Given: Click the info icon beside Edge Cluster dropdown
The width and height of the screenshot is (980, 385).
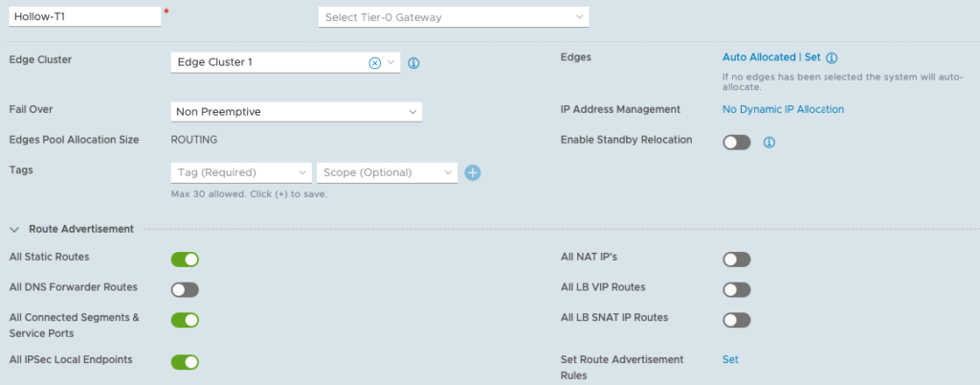Looking at the screenshot, I should coord(414,63).
